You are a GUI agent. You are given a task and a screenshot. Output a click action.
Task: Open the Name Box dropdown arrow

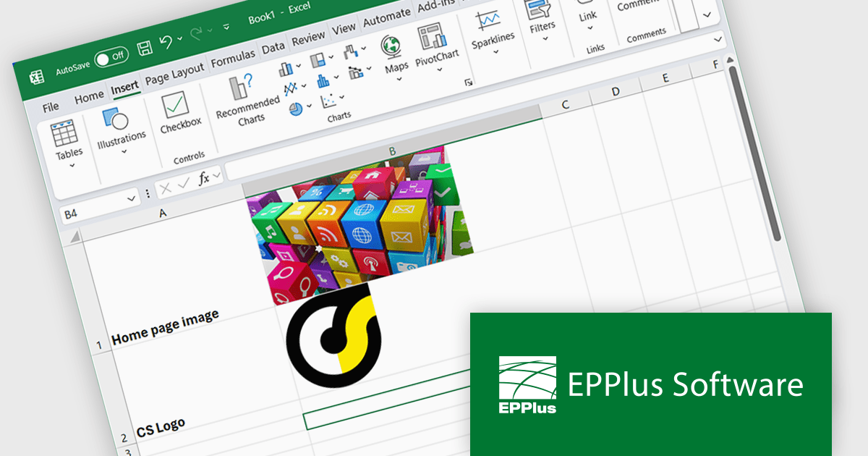pyautogui.click(x=132, y=198)
